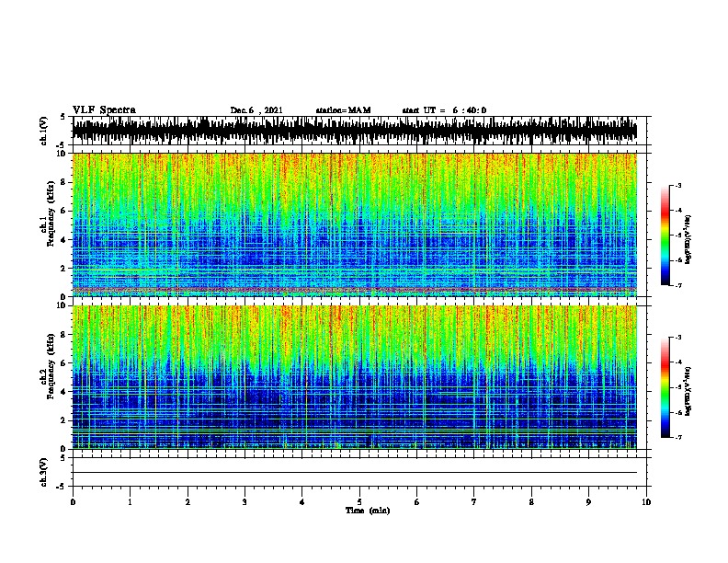Click the "-3" tick on ch.2 colorbar
The image size is (728, 563).
tap(678, 338)
